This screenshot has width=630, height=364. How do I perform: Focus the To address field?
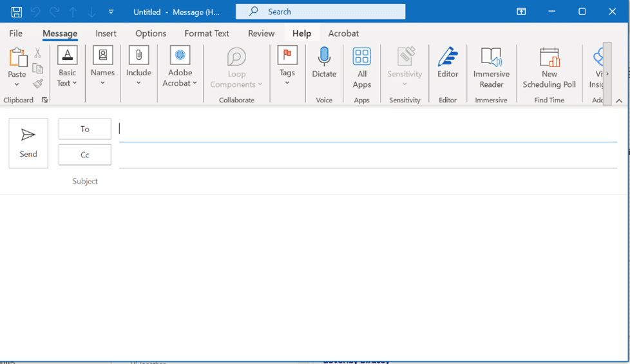pos(368,129)
